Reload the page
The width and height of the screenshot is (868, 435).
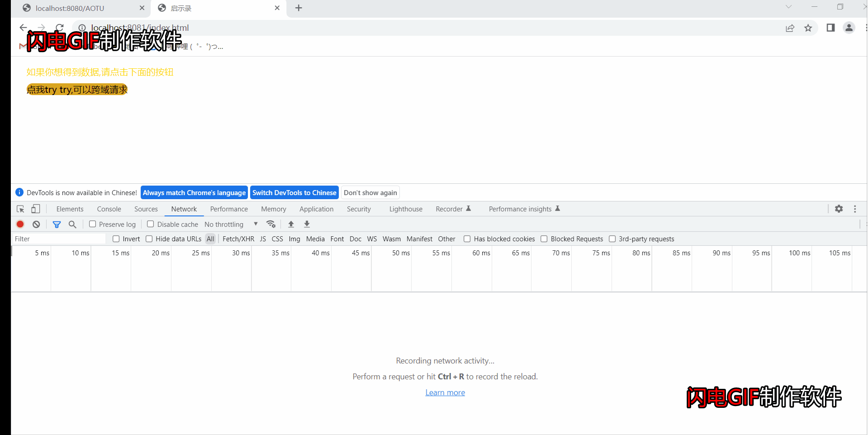point(59,28)
